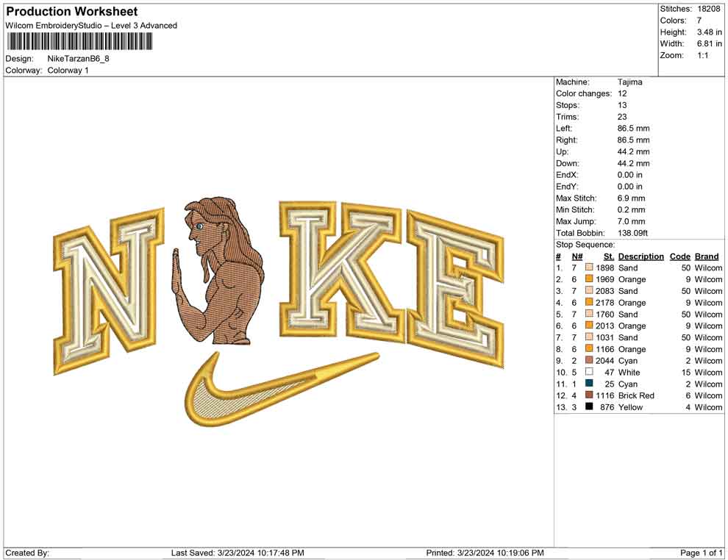This screenshot has height=560, width=728.
Task: Click the 'Down:' label
Action: (568, 163)
